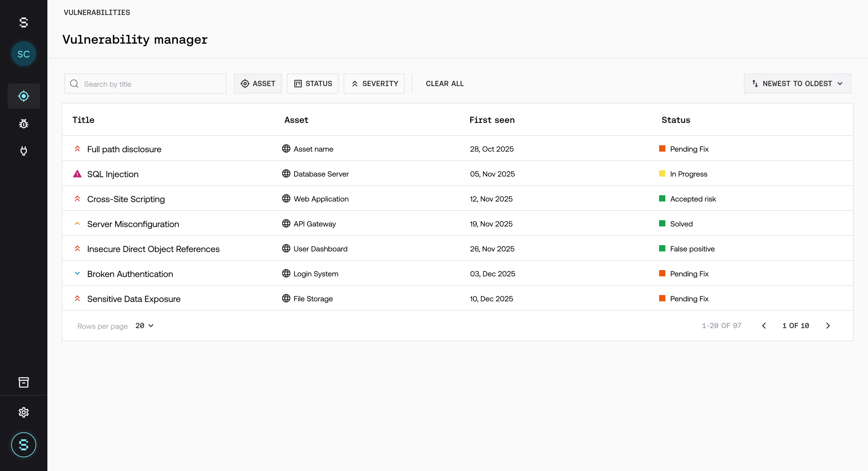Click Clear All filters

click(445, 83)
